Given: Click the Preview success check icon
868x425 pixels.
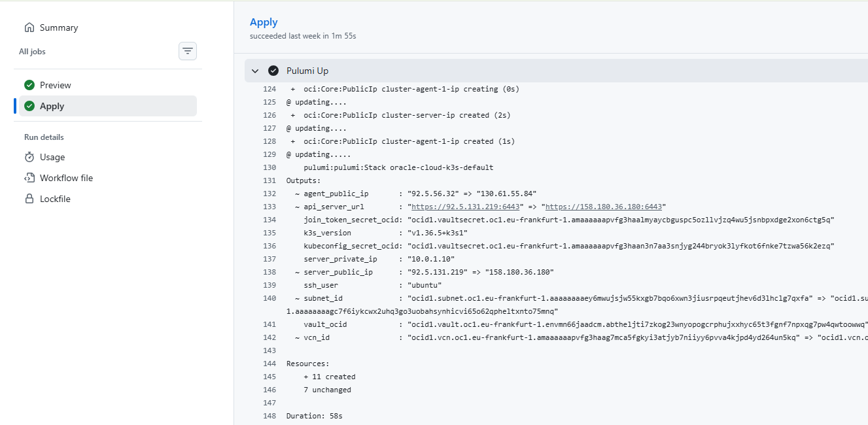Looking at the screenshot, I should pyautogui.click(x=29, y=85).
